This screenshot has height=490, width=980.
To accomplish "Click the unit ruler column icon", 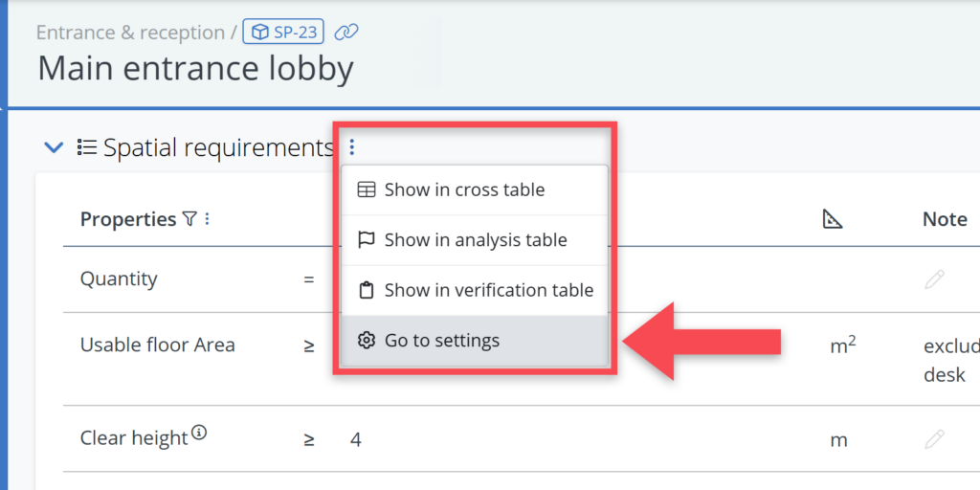I will 832,219.
